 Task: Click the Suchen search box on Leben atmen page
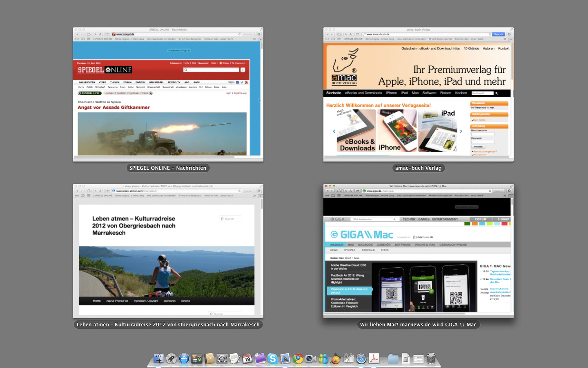pyautogui.click(x=230, y=219)
